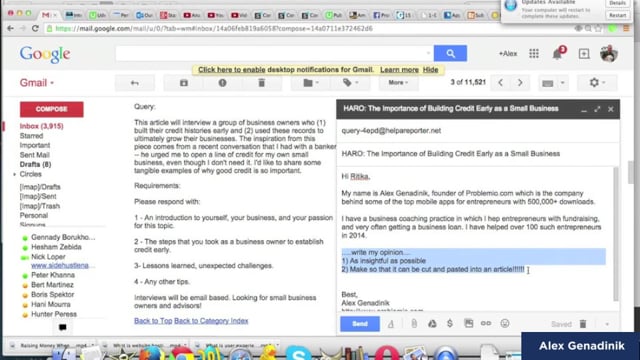This screenshot has height=360, width=640.
Task: Select chat contact Gennady Borukho...
Action: point(63,237)
